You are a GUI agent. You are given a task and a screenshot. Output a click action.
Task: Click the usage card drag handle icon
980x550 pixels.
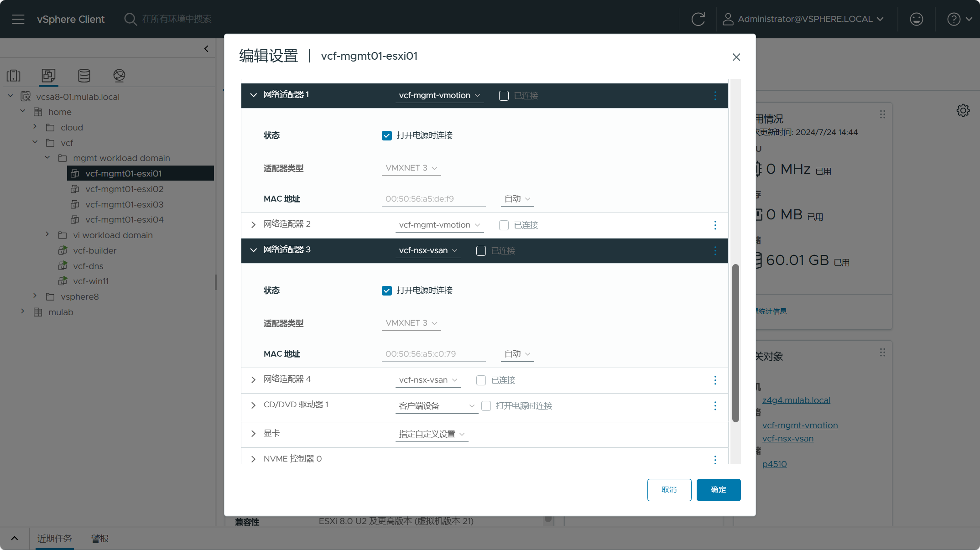click(x=882, y=114)
